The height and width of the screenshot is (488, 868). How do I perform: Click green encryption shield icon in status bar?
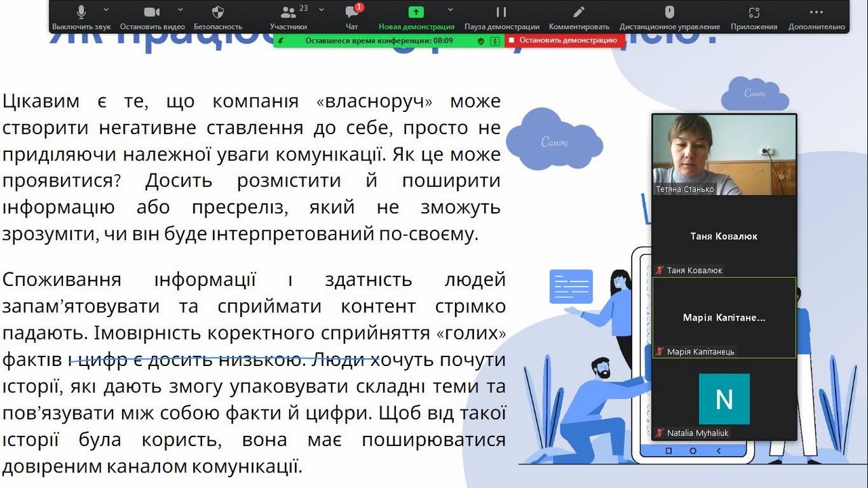[x=481, y=41]
